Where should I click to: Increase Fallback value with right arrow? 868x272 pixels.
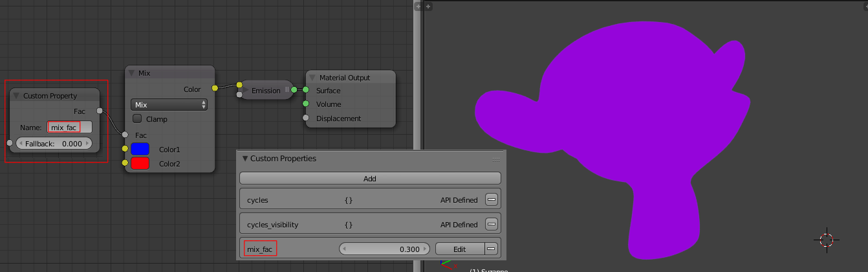pos(87,143)
